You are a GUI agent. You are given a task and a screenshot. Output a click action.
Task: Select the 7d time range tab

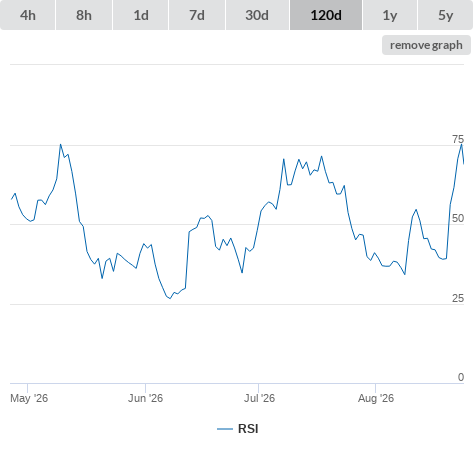(197, 15)
